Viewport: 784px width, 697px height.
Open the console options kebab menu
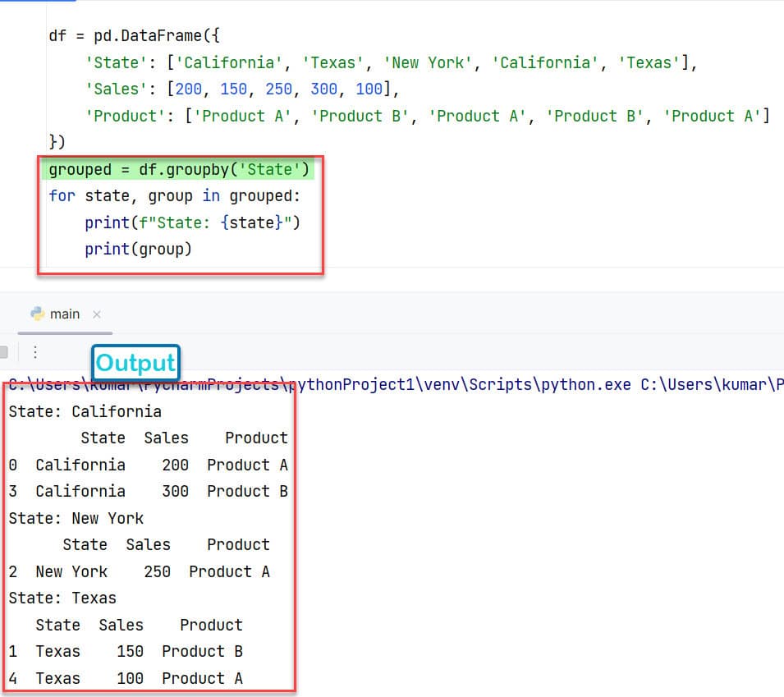pyautogui.click(x=34, y=351)
